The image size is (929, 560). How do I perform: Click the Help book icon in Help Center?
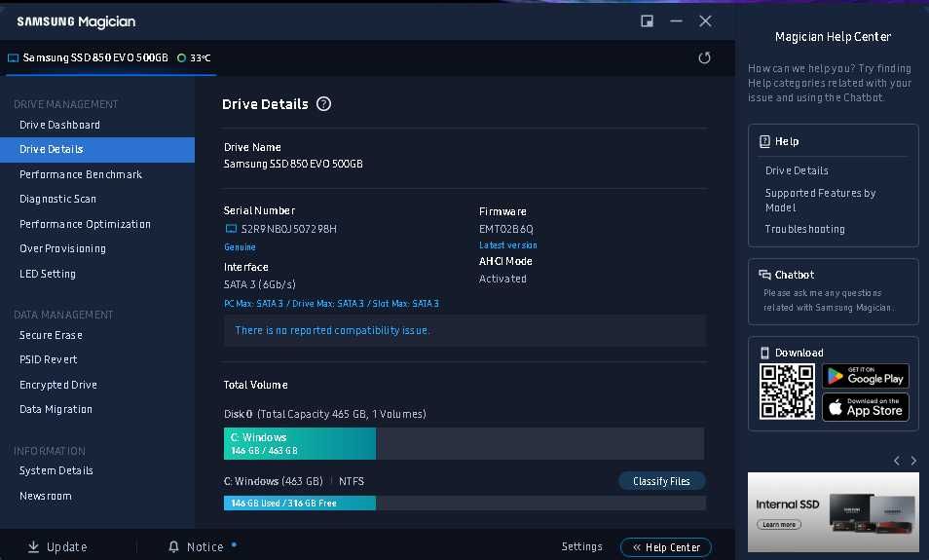pyautogui.click(x=764, y=141)
